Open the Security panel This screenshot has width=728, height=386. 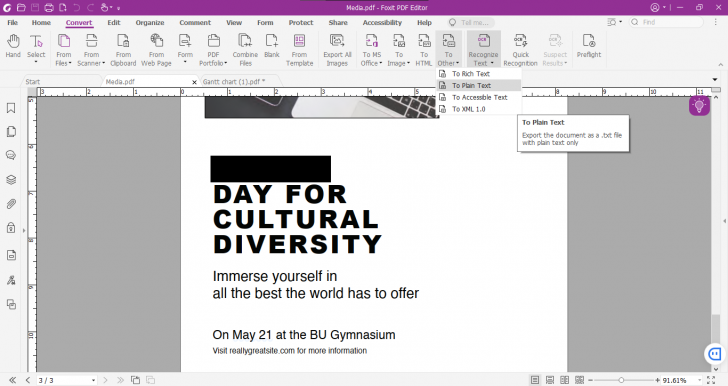11,228
